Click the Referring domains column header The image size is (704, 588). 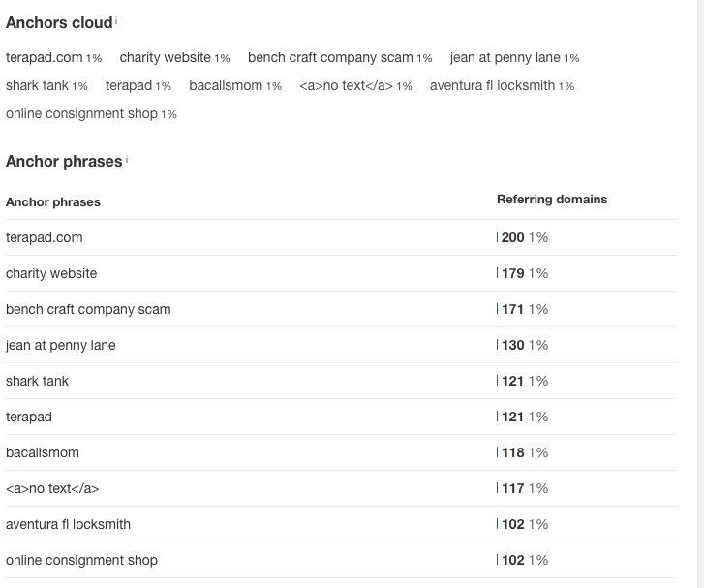point(552,199)
